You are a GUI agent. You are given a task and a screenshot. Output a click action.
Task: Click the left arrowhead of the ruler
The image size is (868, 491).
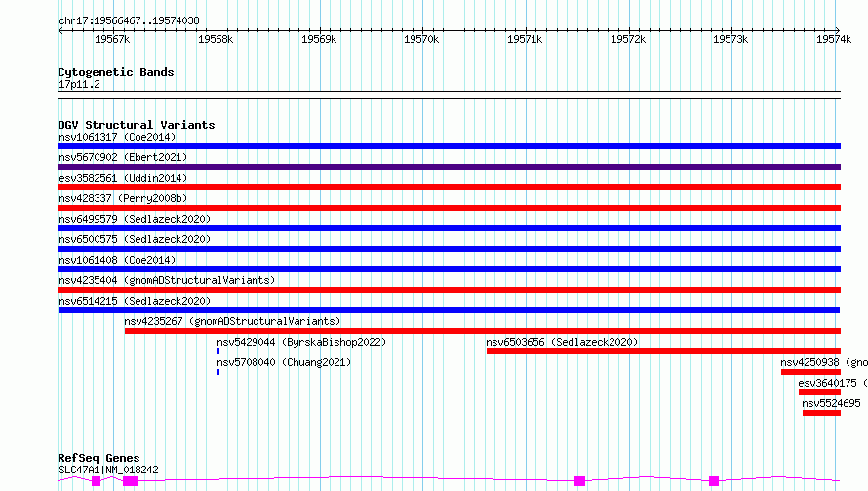[60, 30]
